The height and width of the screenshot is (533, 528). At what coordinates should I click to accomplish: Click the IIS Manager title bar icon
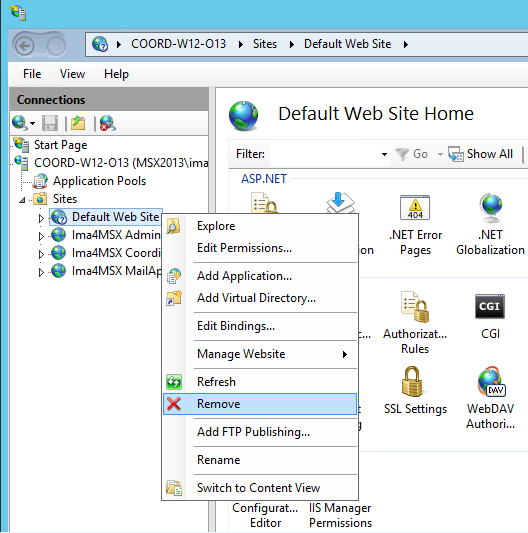tap(18, 13)
